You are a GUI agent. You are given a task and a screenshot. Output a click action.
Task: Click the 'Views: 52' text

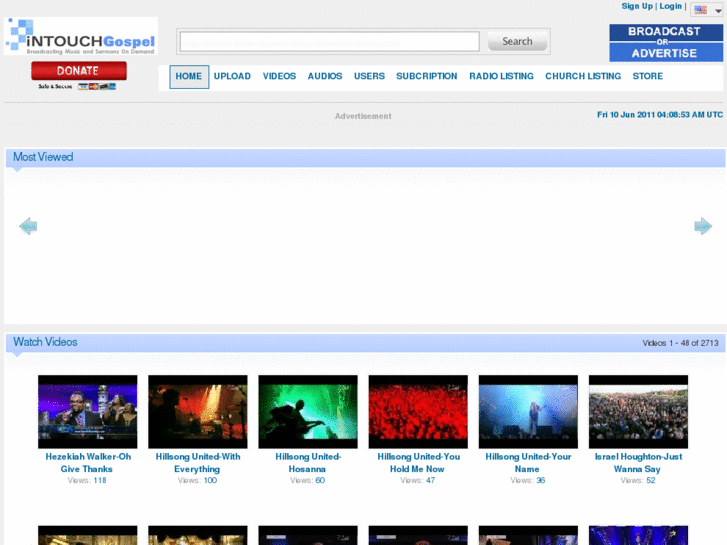(x=638, y=481)
